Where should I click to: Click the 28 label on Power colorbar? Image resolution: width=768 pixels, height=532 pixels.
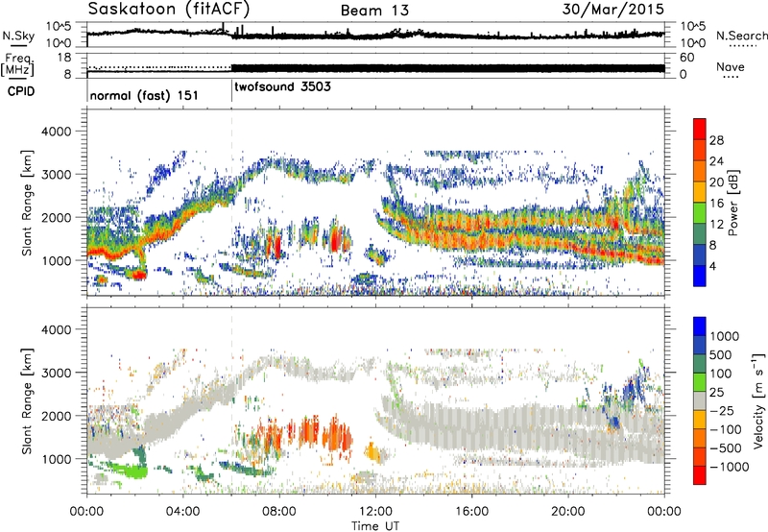(x=716, y=140)
